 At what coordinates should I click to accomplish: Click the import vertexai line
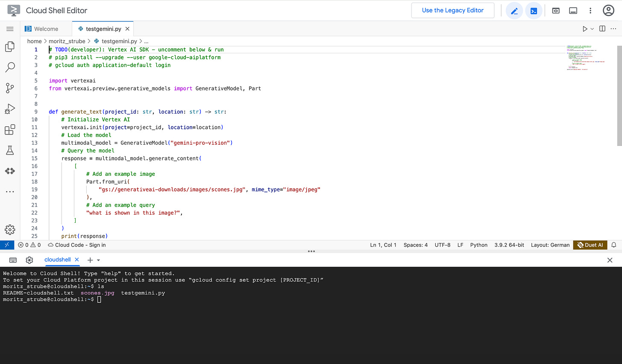72,81
